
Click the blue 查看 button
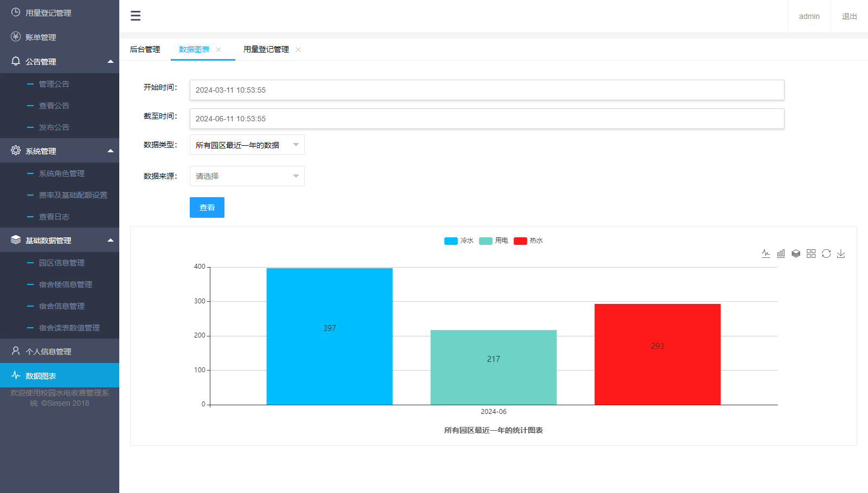click(207, 207)
